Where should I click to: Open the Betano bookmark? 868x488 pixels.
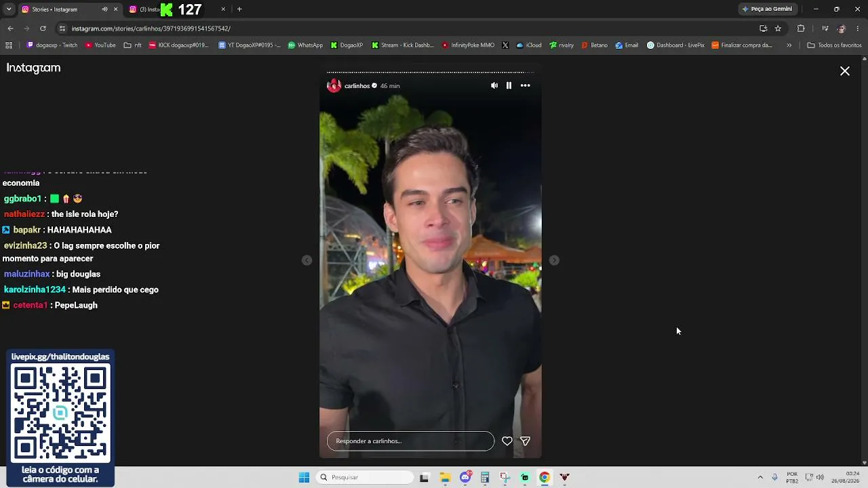coord(594,45)
